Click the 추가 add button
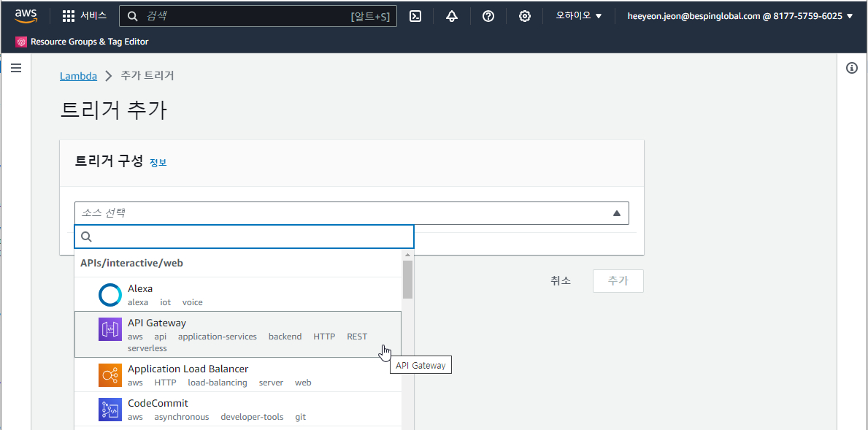This screenshot has width=868, height=430. click(618, 280)
